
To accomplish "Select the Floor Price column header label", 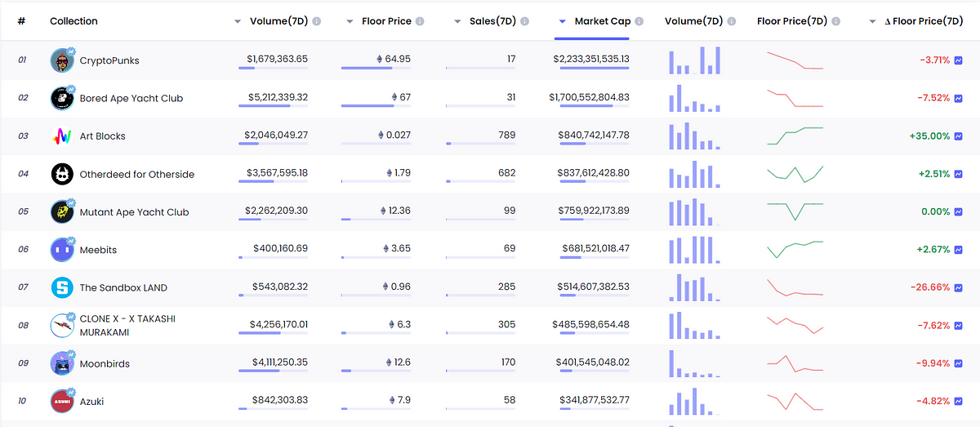I will click(385, 21).
